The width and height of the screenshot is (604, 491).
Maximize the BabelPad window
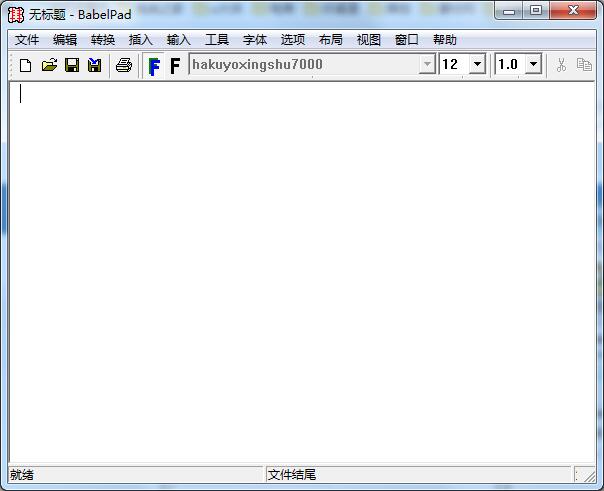[x=536, y=10]
